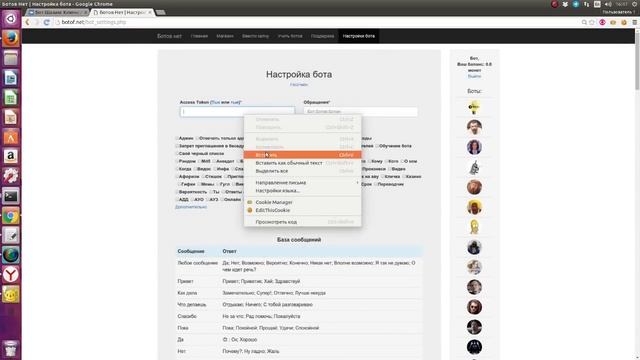The image size is (640, 360).
Task: Open the Ubuntu Dash launcher
Action: tap(11, 19)
